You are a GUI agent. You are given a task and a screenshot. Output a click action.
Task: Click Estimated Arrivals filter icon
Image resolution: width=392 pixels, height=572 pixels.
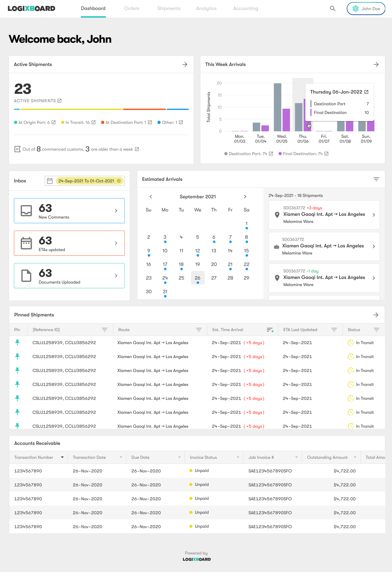coord(376,179)
